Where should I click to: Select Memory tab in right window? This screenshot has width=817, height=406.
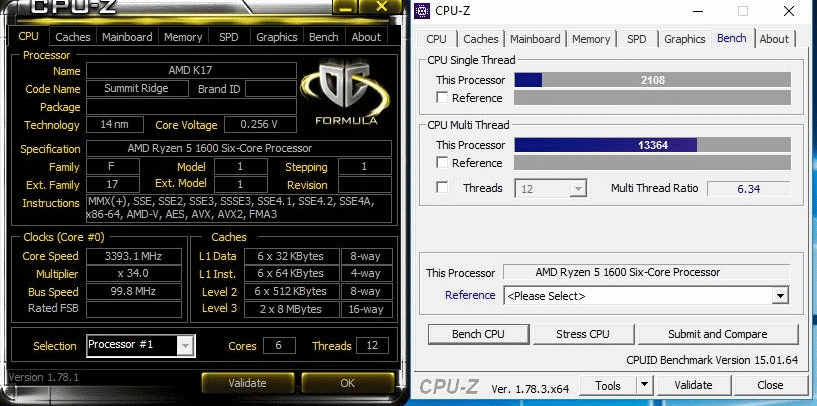pos(591,39)
